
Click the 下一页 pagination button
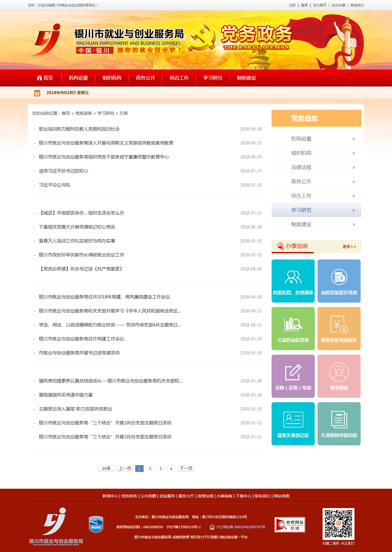pyautogui.click(x=186, y=468)
